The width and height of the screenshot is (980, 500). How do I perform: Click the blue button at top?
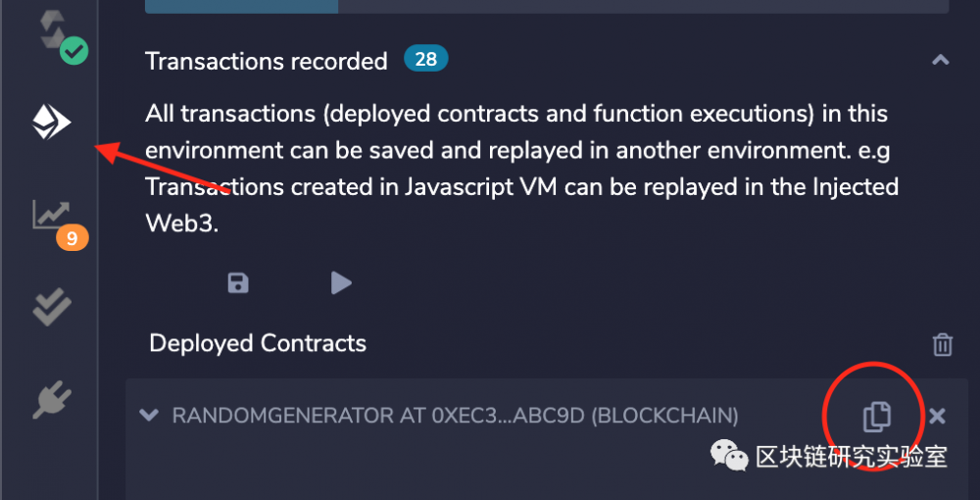point(241,6)
